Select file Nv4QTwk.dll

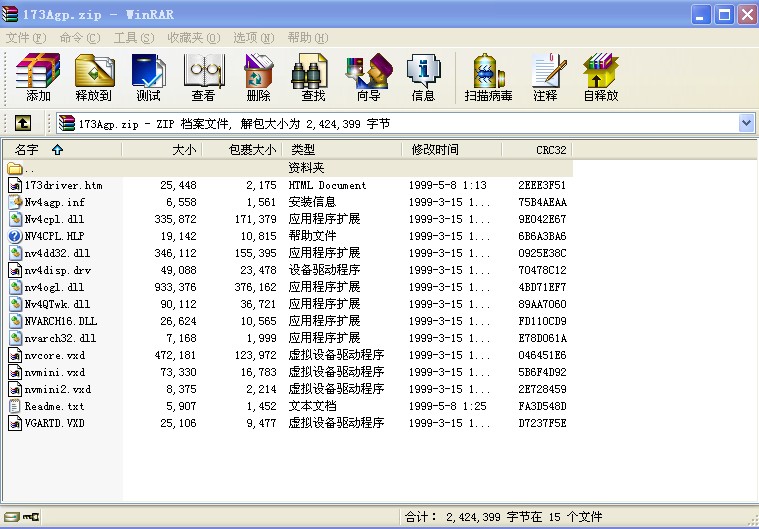click(58, 304)
